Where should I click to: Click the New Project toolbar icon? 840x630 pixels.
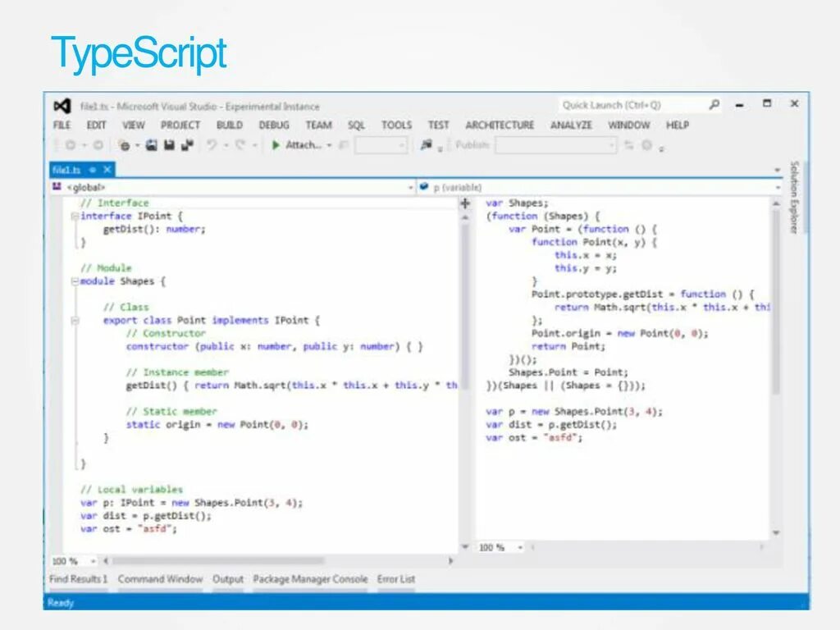[125, 145]
